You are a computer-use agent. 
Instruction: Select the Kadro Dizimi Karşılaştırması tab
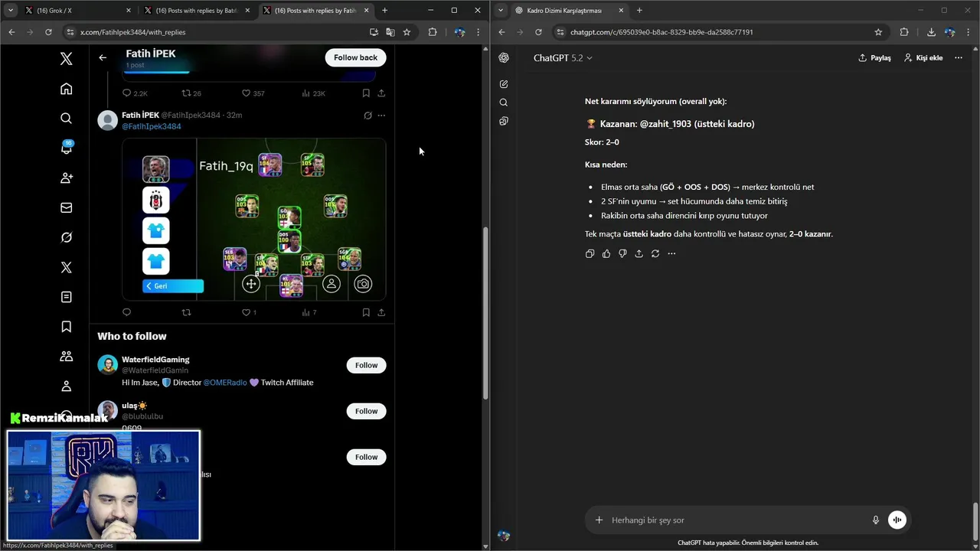click(x=569, y=11)
